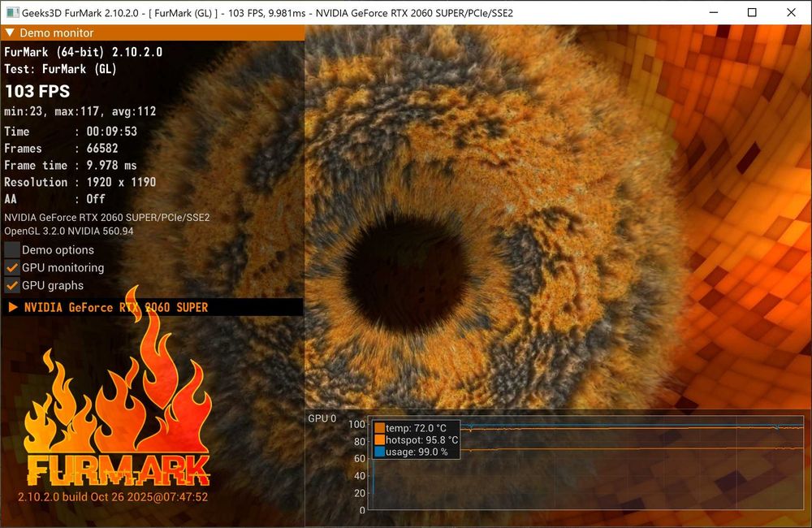This screenshot has width=812, height=528.
Task: Maximize the FurMark window
Action: pos(752,12)
